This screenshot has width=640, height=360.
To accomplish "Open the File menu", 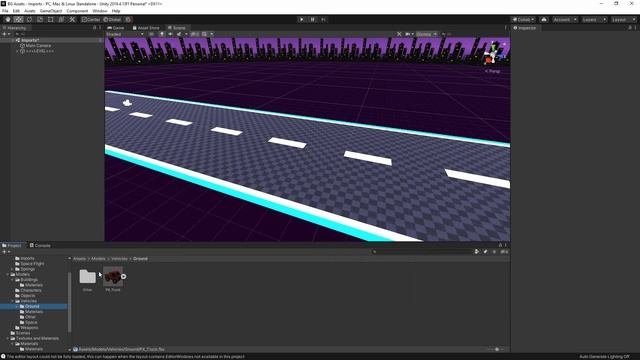I will coord(5,11).
